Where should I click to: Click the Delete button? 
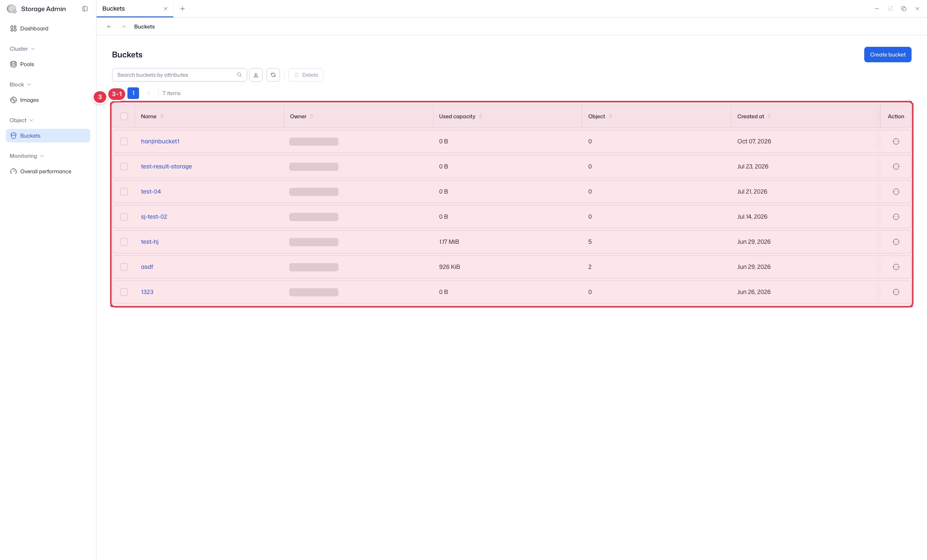point(306,75)
